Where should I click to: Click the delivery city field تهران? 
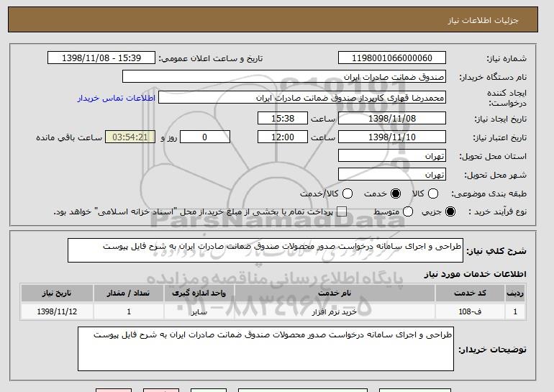(392, 175)
